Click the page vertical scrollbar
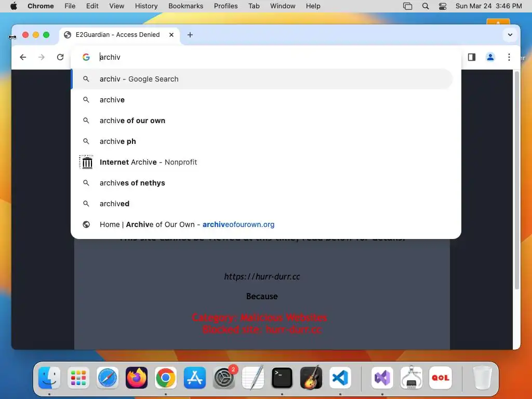The width and height of the screenshot is (532, 399). pos(517,180)
